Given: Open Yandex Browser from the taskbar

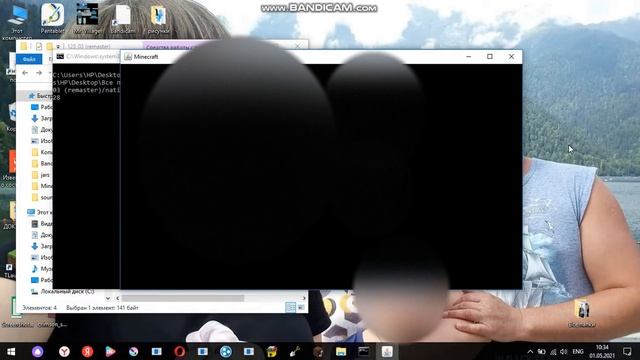Looking at the screenshot, I should point(64,351).
